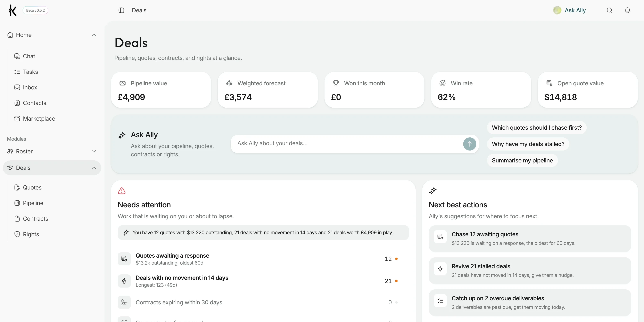The width and height of the screenshot is (644, 322).
Task: Go to Inbox
Action: (26, 88)
